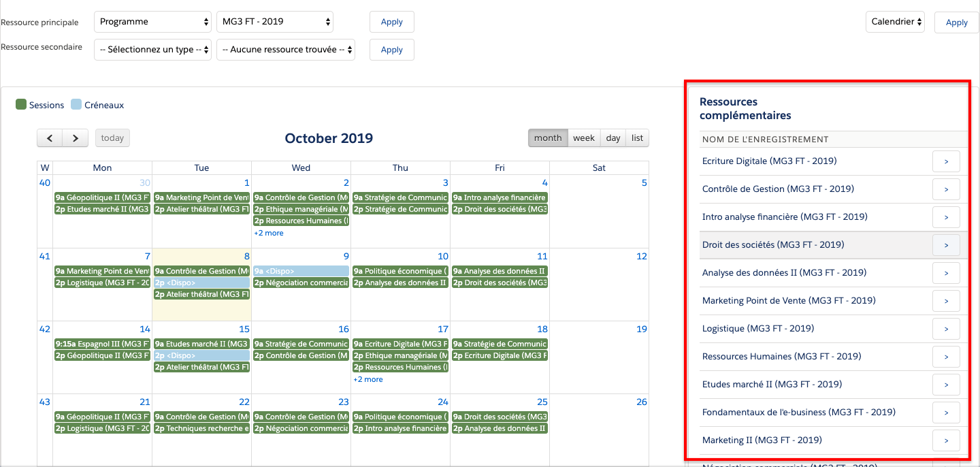
Task: Click the today button
Action: pyautogui.click(x=112, y=138)
